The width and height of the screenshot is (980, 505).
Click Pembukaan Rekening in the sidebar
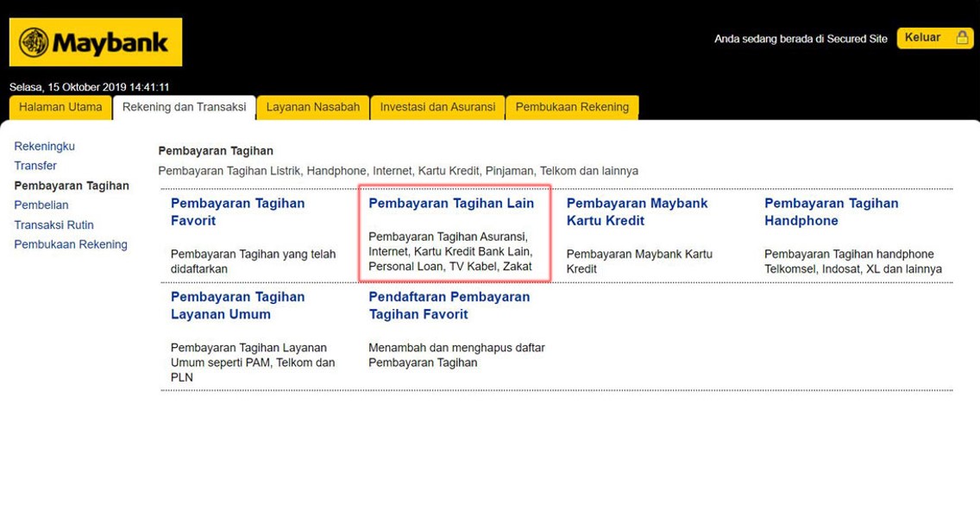coord(71,244)
